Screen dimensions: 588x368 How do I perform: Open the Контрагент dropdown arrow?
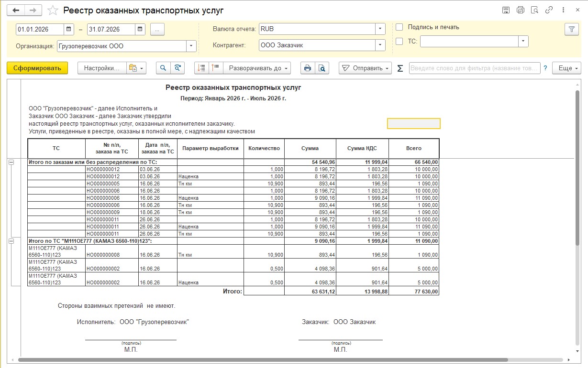pyautogui.click(x=380, y=45)
